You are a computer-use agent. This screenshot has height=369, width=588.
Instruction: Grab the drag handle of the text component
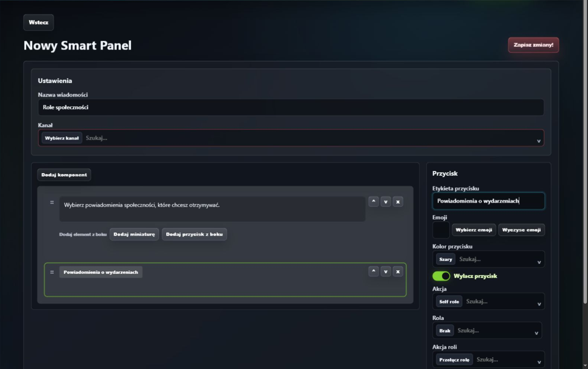[x=52, y=202]
